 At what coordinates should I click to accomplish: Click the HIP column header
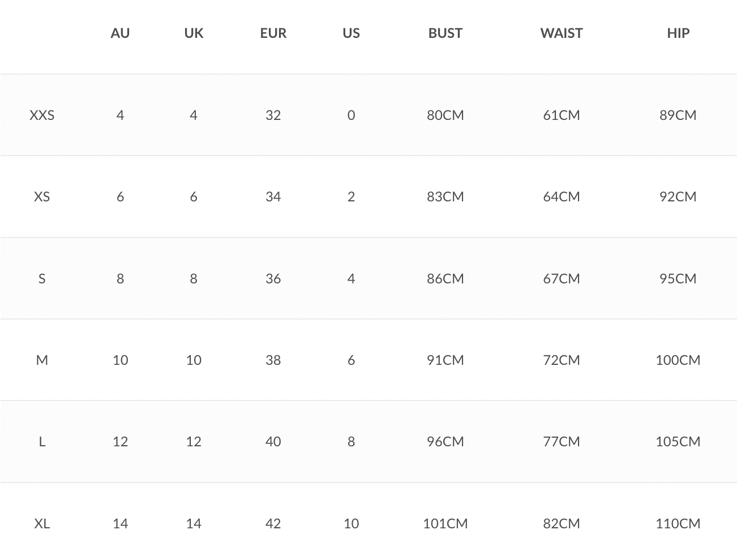coord(678,33)
